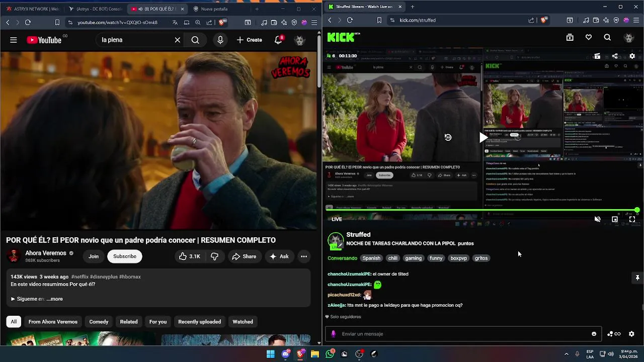The width and height of the screenshot is (644, 362).
Task: Select the 'All' filter chip
Action: (14, 322)
